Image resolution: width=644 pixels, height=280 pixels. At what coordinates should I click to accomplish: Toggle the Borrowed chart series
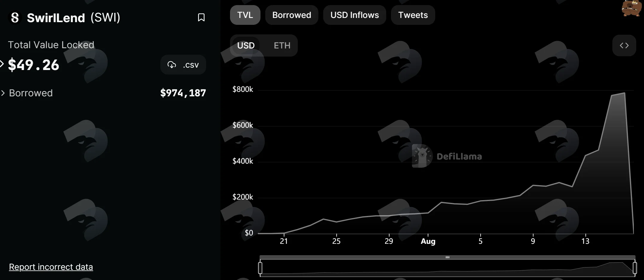tap(292, 15)
